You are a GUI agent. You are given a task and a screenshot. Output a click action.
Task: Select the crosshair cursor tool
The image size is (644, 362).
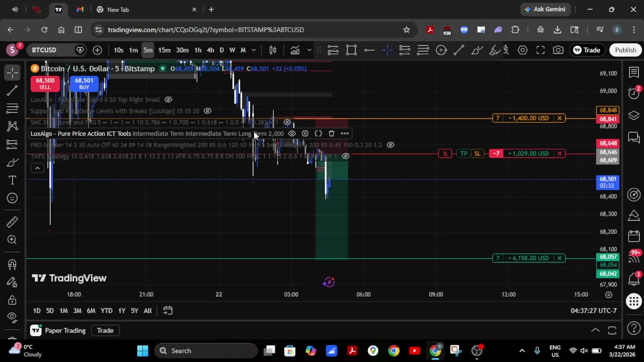(13, 73)
